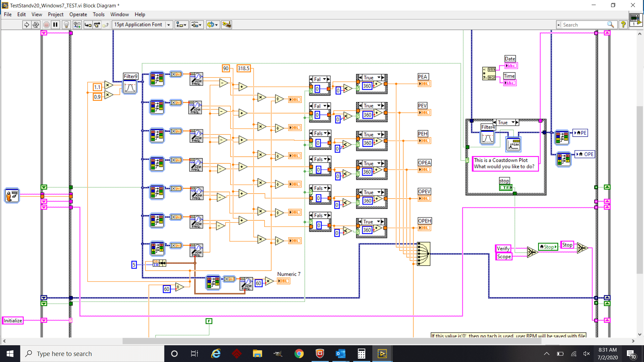Open the Filter9 Express VI node
Image resolution: width=644 pixels, height=362 pixels.
point(130,87)
